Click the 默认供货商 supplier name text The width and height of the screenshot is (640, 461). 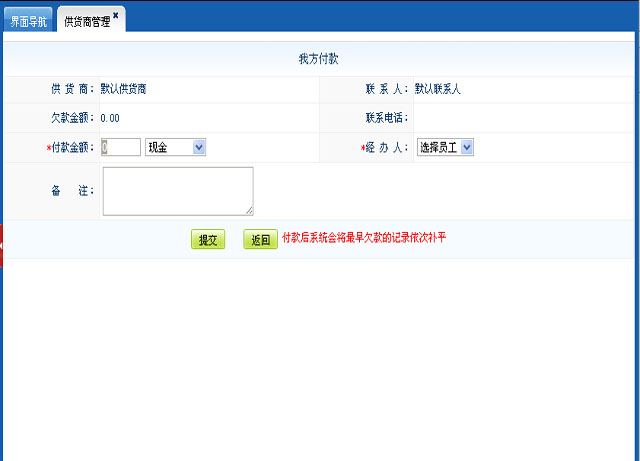(130, 89)
